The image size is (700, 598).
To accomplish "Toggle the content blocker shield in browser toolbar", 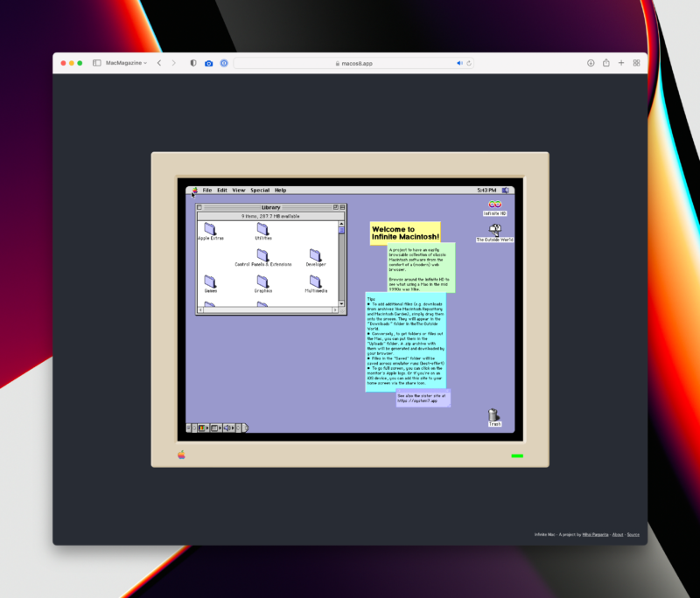I will pyautogui.click(x=193, y=63).
